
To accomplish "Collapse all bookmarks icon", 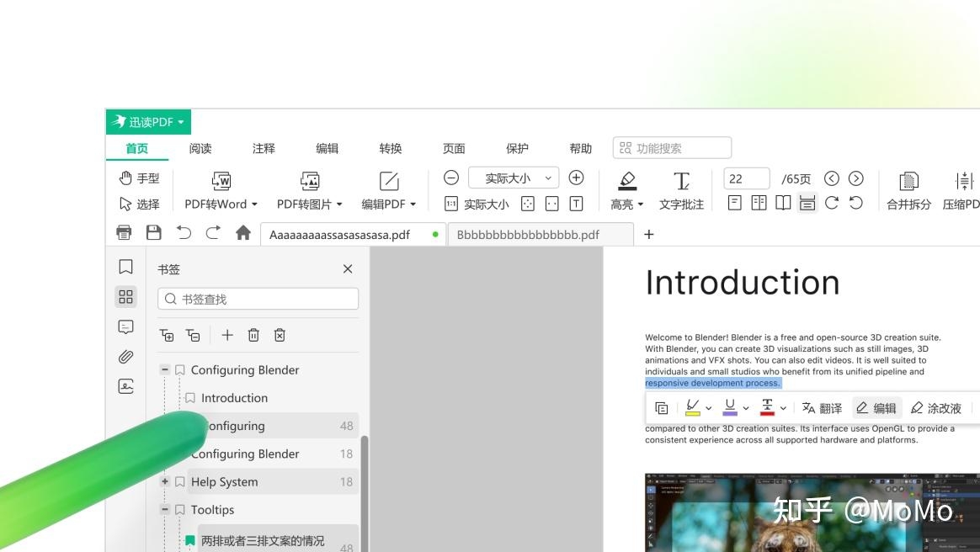I will (193, 335).
